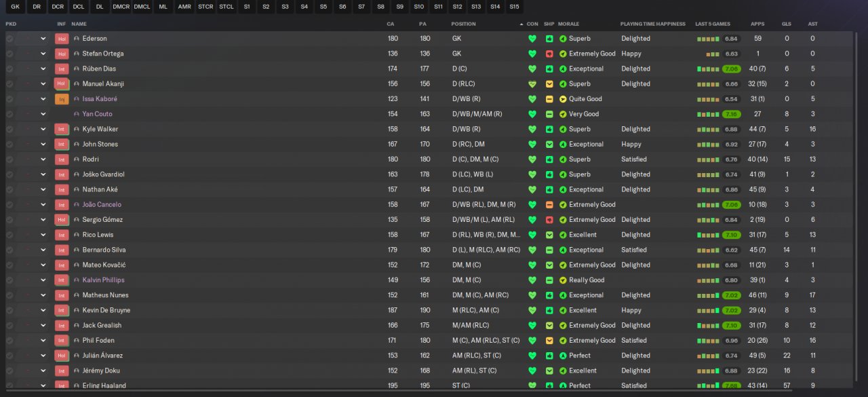Select the STCL position slot tab

[x=226, y=7]
